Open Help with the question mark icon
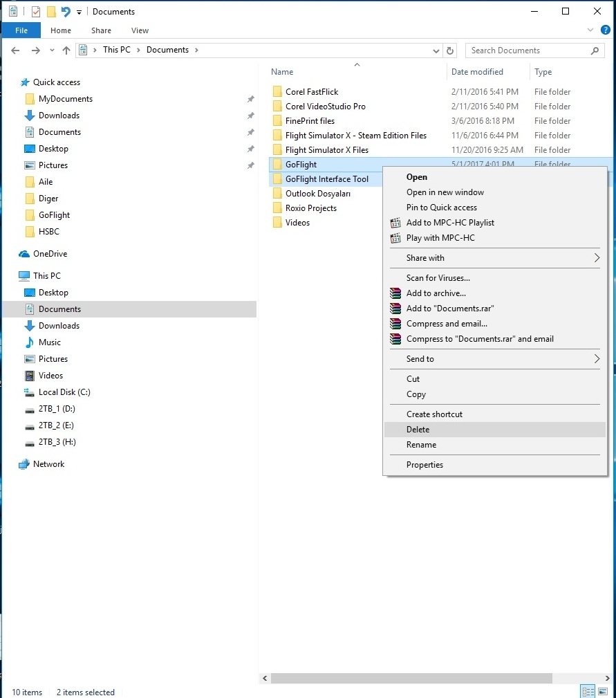This screenshot has width=616, height=698. 606,30
